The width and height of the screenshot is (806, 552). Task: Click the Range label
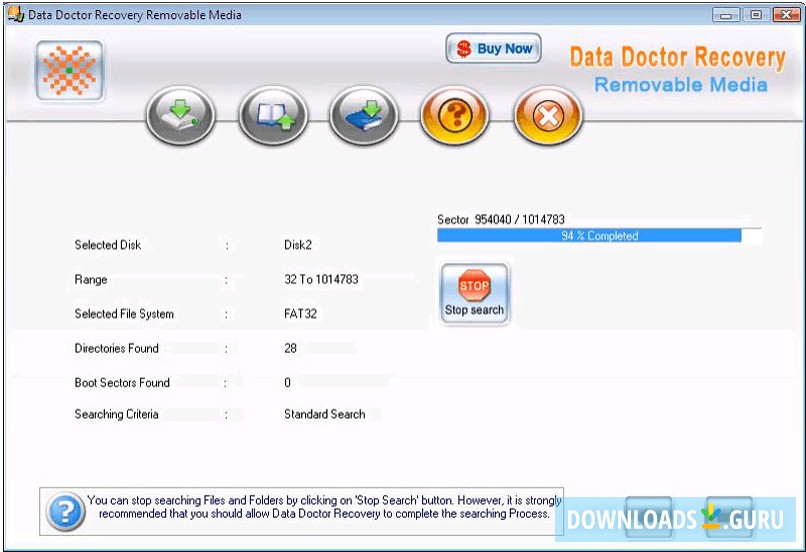pos(91,280)
